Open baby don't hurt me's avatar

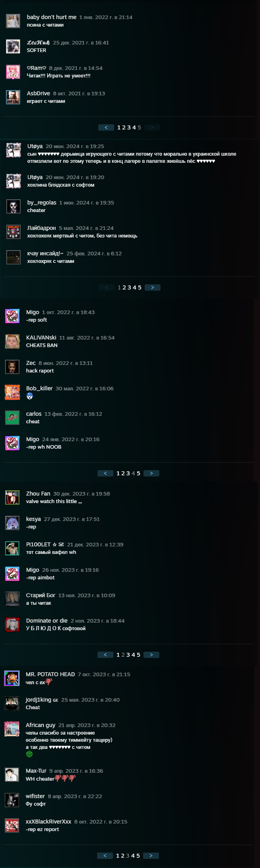[x=13, y=21]
